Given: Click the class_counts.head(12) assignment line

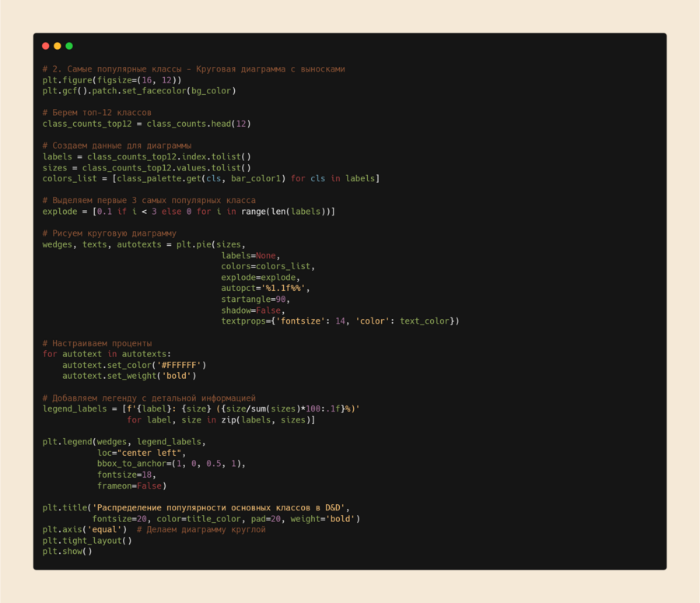Looking at the screenshot, I should click(x=146, y=124).
